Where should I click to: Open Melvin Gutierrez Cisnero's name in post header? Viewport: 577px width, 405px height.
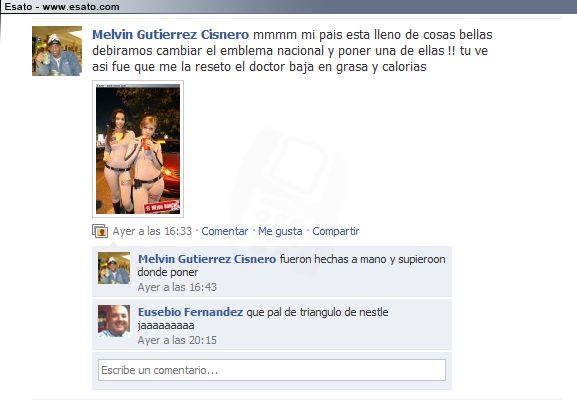click(x=170, y=35)
